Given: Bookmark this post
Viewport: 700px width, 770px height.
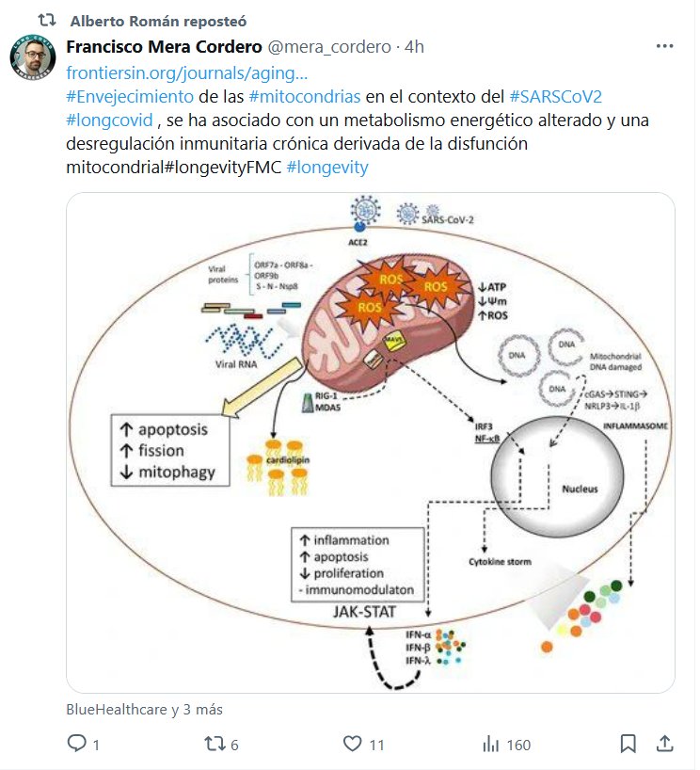Looking at the screenshot, I should point(628,745).
